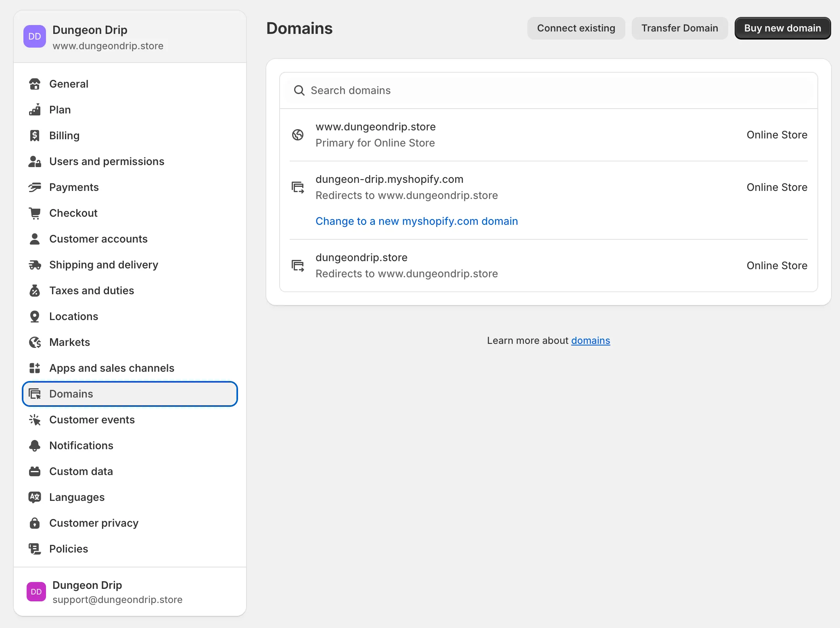Click the Connect existing button
840x628 pixels.
click(576, 28)
